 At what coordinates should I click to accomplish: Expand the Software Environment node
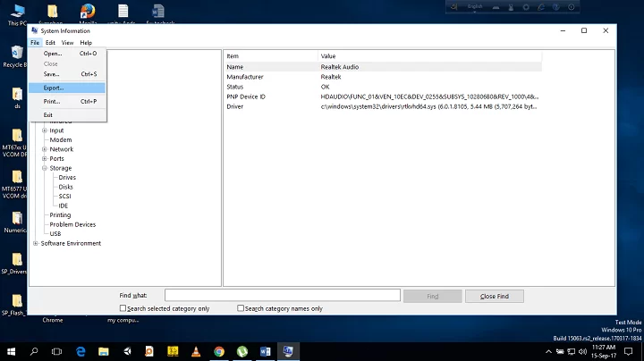click(x=36, y=243)
